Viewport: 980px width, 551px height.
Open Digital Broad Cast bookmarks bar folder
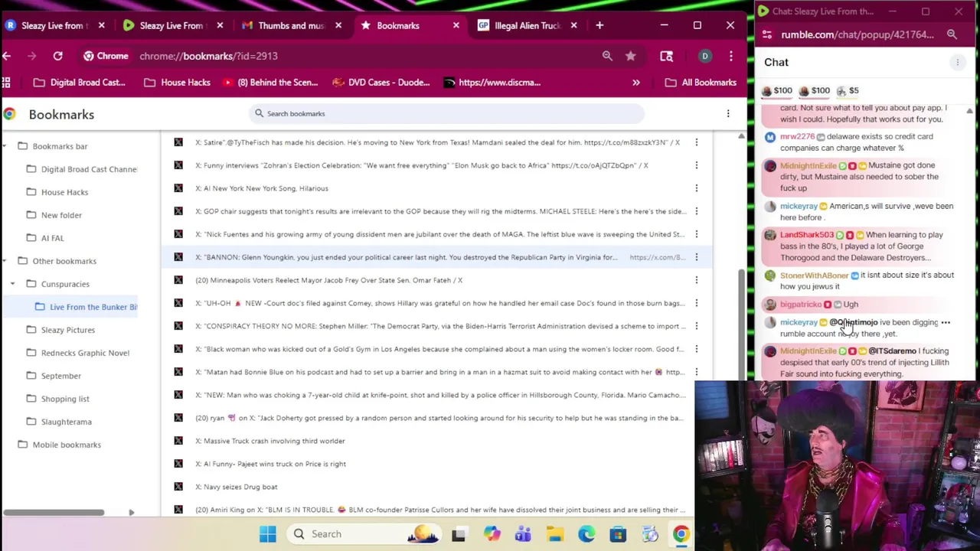pyautogui.click(x=80, y=83)
